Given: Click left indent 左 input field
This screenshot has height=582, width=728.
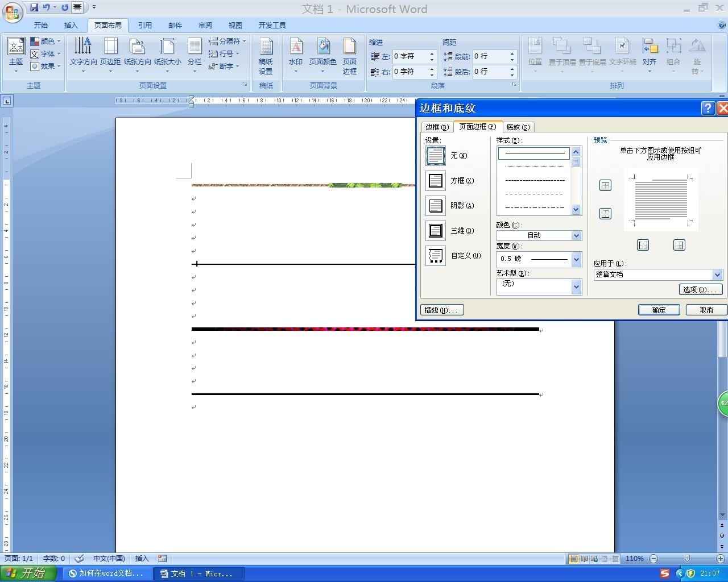Looking at the screenshot, I should click(410, 56).
